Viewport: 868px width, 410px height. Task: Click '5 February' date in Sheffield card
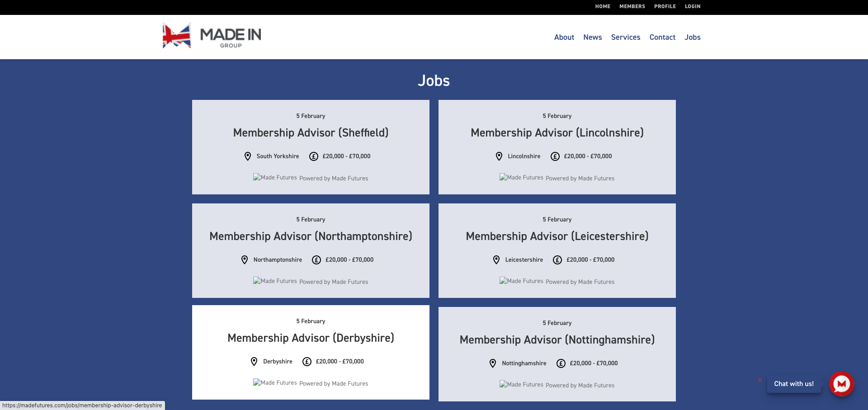(311, 116)
